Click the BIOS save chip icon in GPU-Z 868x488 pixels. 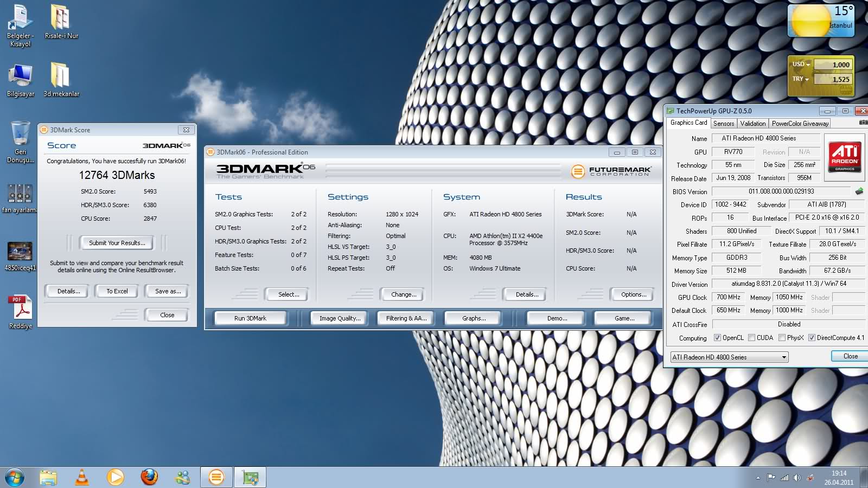pos(859,191)
